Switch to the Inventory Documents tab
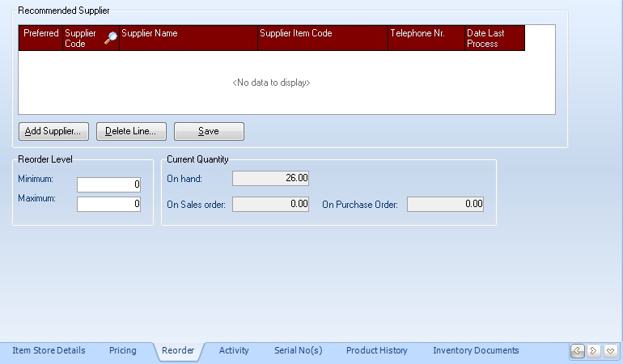The width and height of the screenshot is (623, 364). click(476, 350)
